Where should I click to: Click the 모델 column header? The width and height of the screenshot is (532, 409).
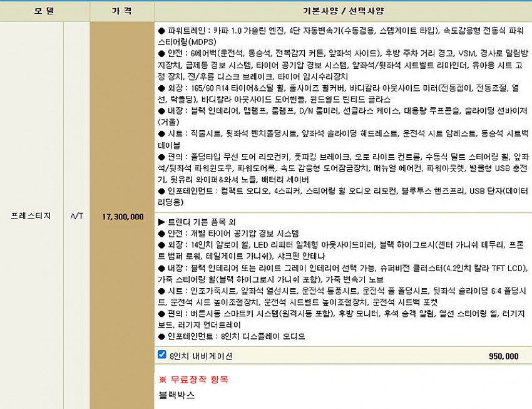tap(44, 11)
